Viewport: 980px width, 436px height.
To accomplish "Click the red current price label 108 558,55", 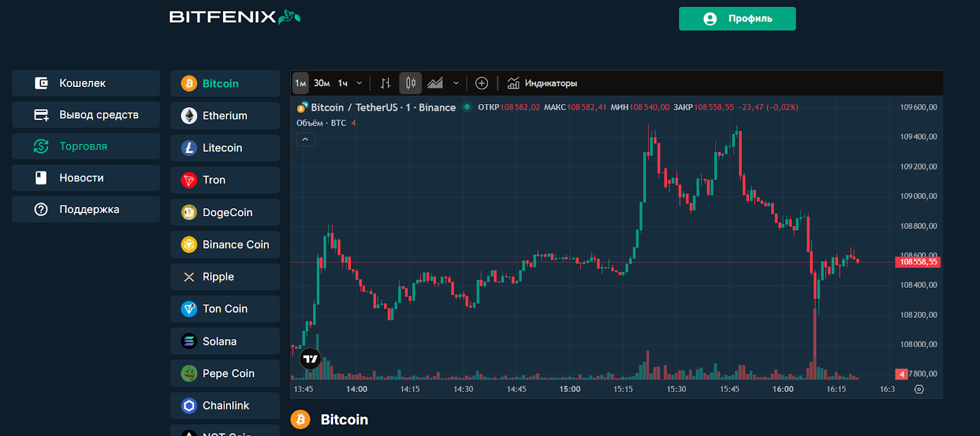I will [x=918, y=262].
